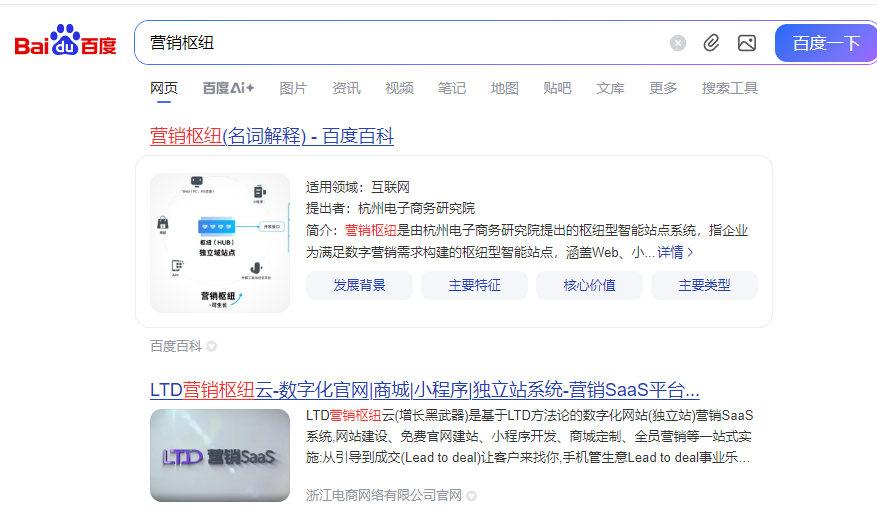
Task: Click verified icon beside 浙江电商网络有限公司官网
Action: point(471,496)
